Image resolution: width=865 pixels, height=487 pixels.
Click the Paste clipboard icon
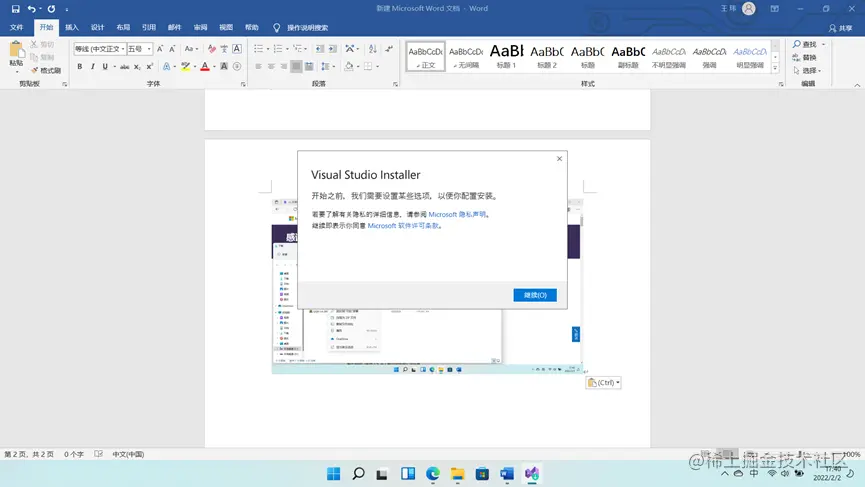click(x=17, y=50)
